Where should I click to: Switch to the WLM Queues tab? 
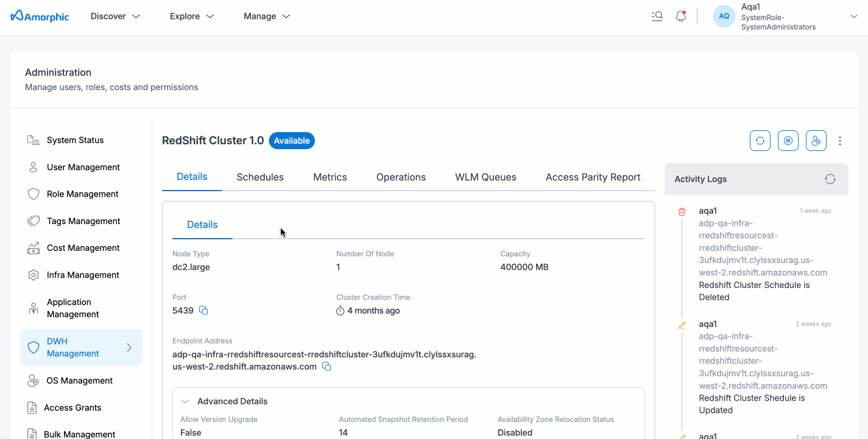tap(485, 177)
